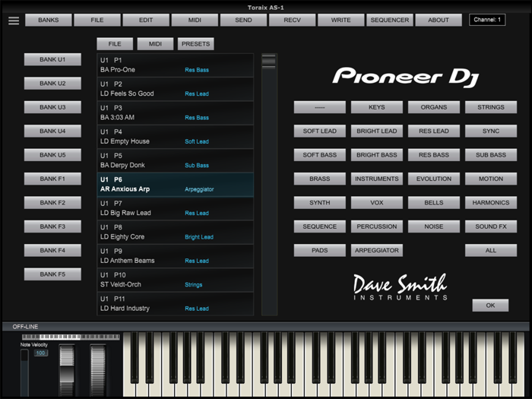The width and height of the screenshot is (532, 399).
Task: Click the RECV menu button
Action: point(292,20)
